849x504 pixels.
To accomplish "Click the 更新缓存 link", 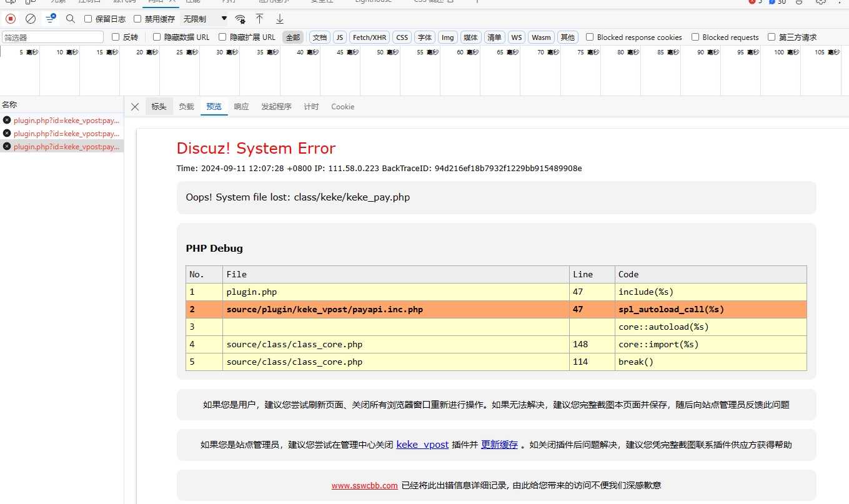I will tap(499, 445).
